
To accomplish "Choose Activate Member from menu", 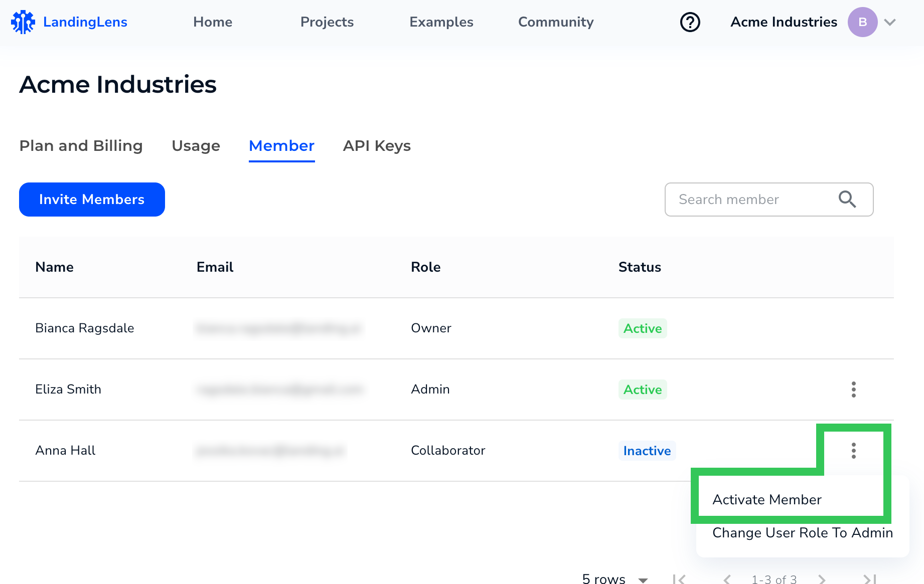I will point(767,500).
